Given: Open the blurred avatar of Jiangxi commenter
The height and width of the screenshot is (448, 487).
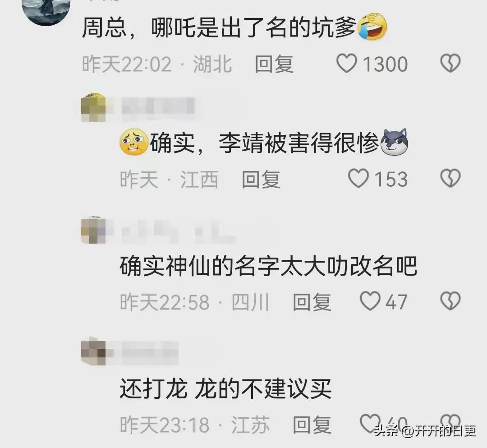Looking at the screenshot, I should point(93,107).
